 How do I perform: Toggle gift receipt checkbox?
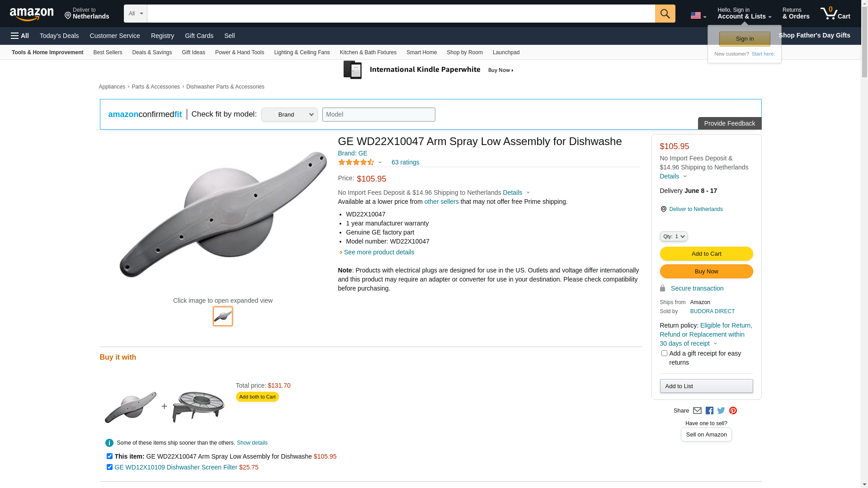pos(664,353)
